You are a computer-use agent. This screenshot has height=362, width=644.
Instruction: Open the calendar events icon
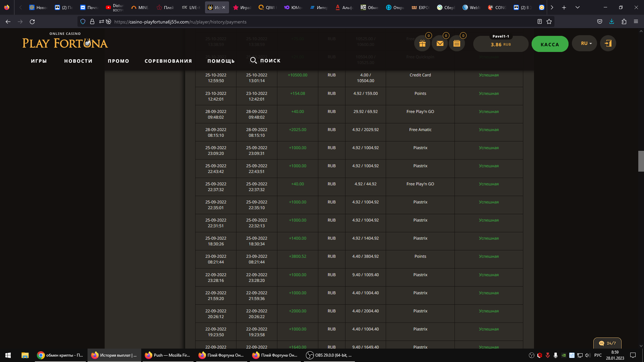coord(457,44)
